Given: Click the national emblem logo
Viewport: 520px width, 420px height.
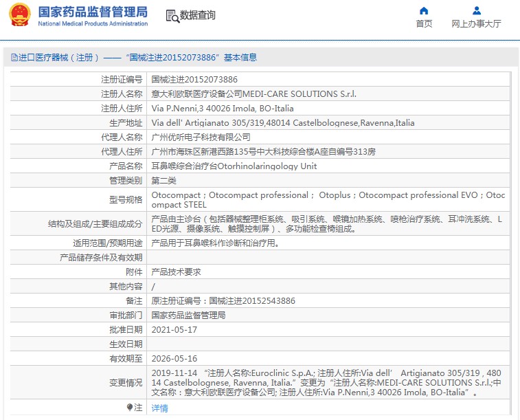Looking at the screenshot, I should tap(20, 14).
